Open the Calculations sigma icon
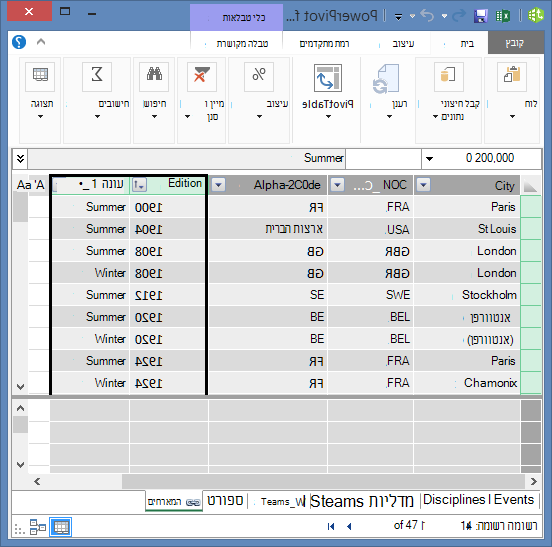 pyautogui.click(x=97, y=76)
